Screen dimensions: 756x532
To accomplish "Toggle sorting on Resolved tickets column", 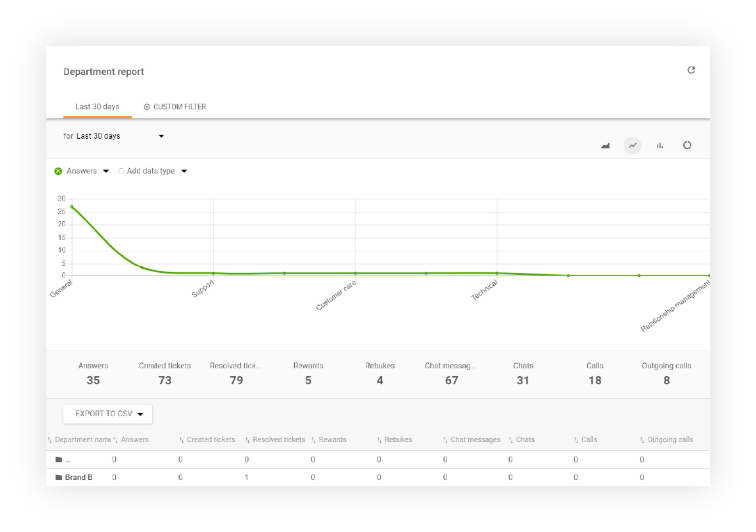I will (x=247, y=439).
